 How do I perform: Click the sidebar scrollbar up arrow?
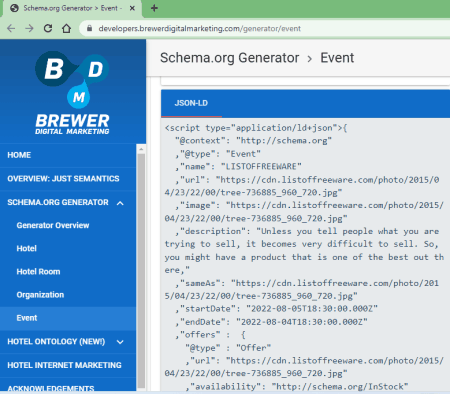141,149
